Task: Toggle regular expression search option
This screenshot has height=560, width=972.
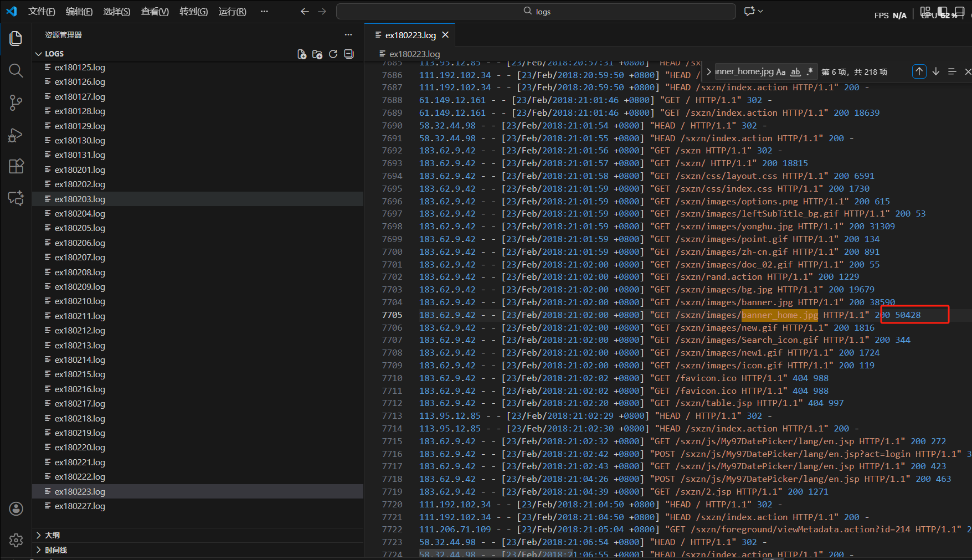Action: click(810, 71)
